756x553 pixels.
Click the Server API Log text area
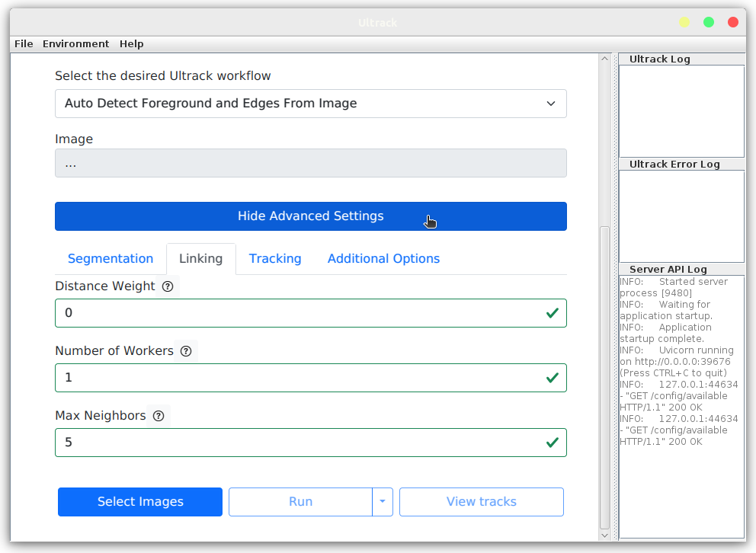681,406
